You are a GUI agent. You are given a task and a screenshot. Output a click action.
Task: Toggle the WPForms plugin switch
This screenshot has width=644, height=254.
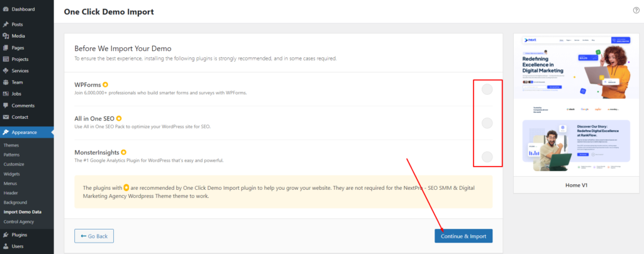coord(487,89)
